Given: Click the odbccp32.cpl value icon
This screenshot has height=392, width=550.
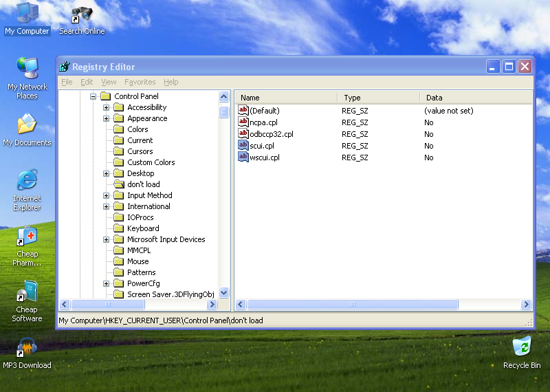Looking at the screenshot, I should (x=243, y=133).
